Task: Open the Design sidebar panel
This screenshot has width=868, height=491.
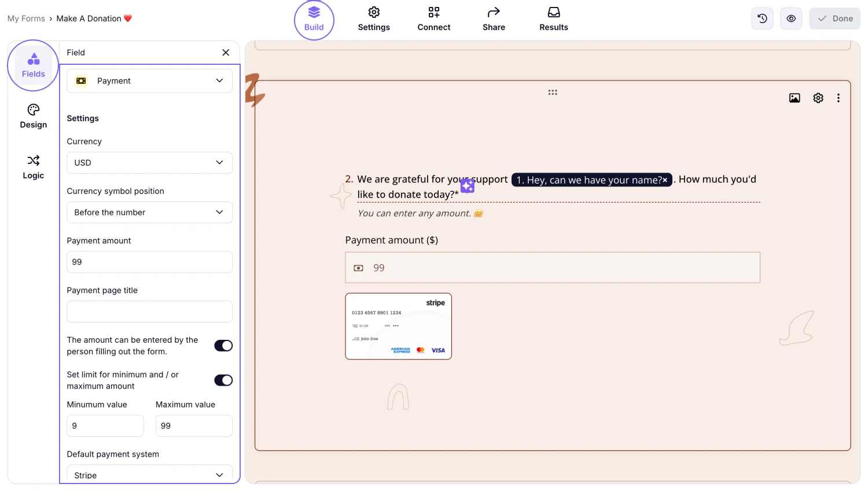Action: 33,116
